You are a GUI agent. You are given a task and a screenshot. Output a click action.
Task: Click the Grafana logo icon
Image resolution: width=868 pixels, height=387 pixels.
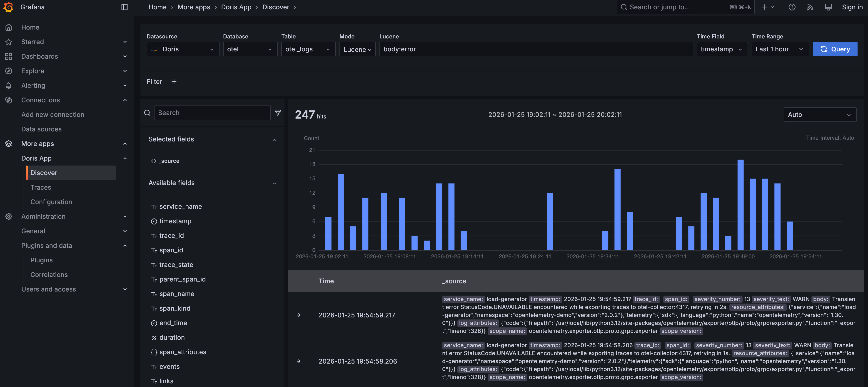pos(8,7)
